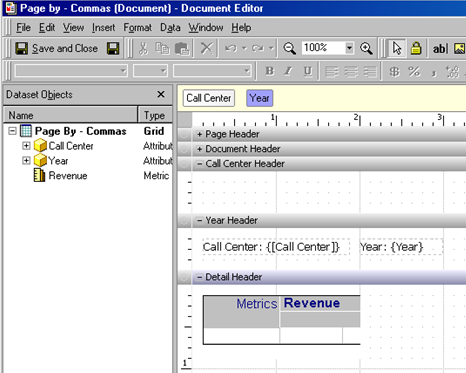466x373 pixels.
Task: Collapse the Year Header section
Action: tap(199, 220)
